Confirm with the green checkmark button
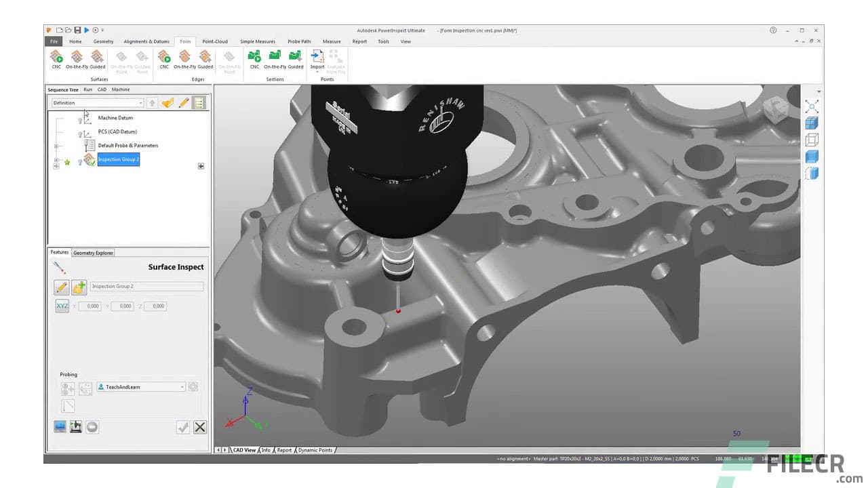The height and width of the screenshot is (488, 868). (184, 428)
